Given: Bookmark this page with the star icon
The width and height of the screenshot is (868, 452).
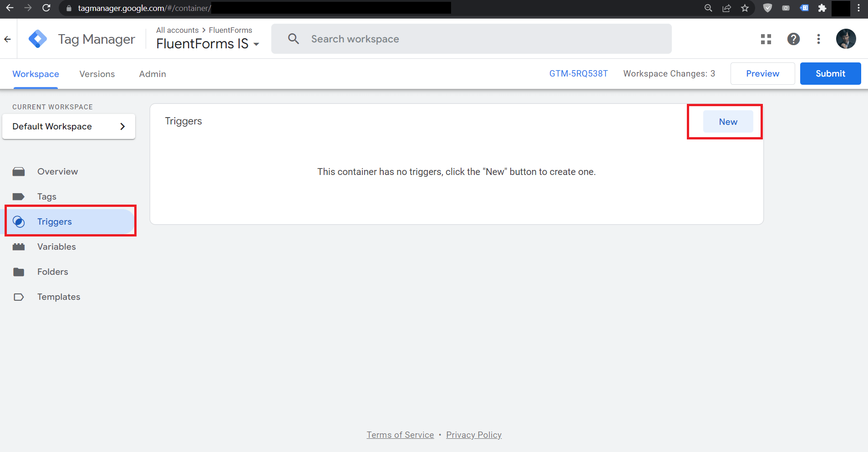Looking at the screenshot, I should [x=745, y=8].
